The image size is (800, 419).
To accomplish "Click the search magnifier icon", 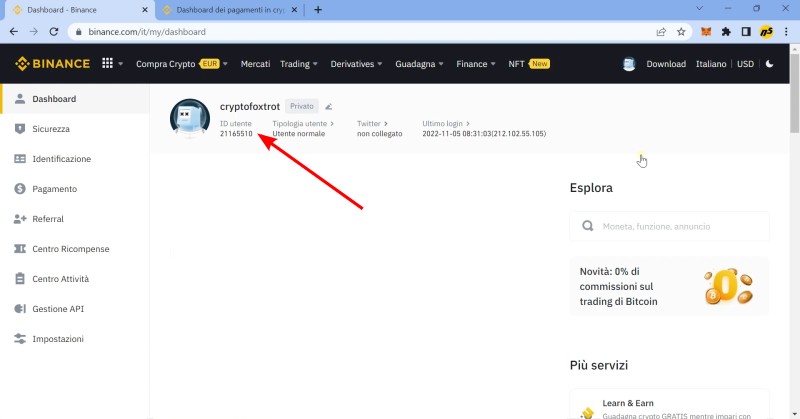I will tap(588, 226).
